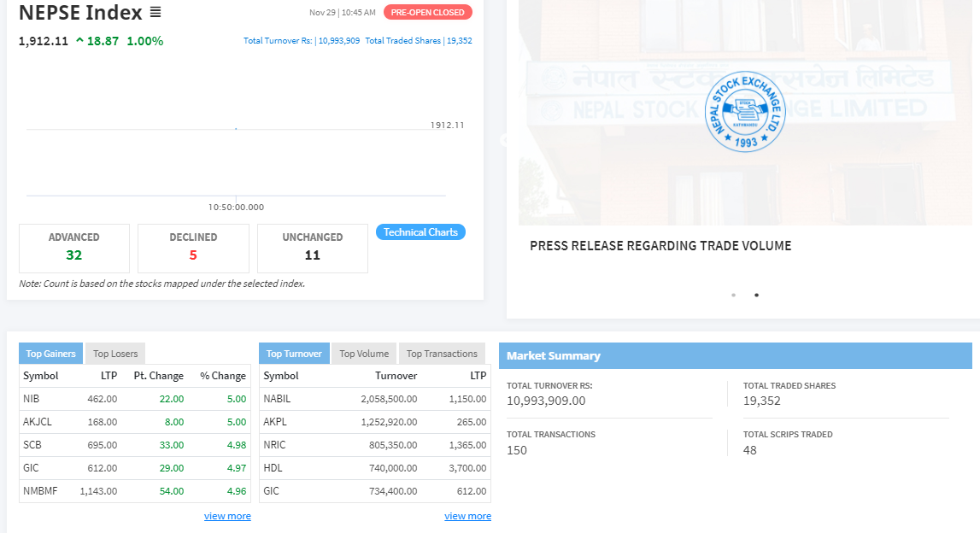Click the index value 1,912.11 under title
Image resolution: width=980 pixels, height=533 pixels.
tap(43, 41)
